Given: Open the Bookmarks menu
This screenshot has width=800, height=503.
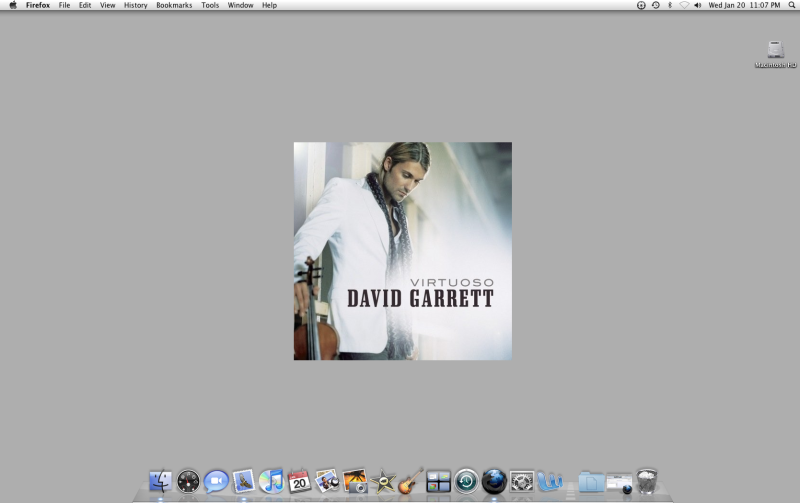Looking at the screenshot, I should [174, 5].
